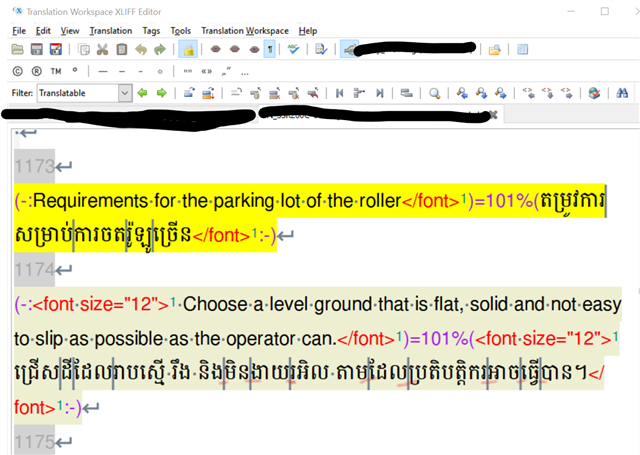Click the undo arrow icon

tap(141, 49)
